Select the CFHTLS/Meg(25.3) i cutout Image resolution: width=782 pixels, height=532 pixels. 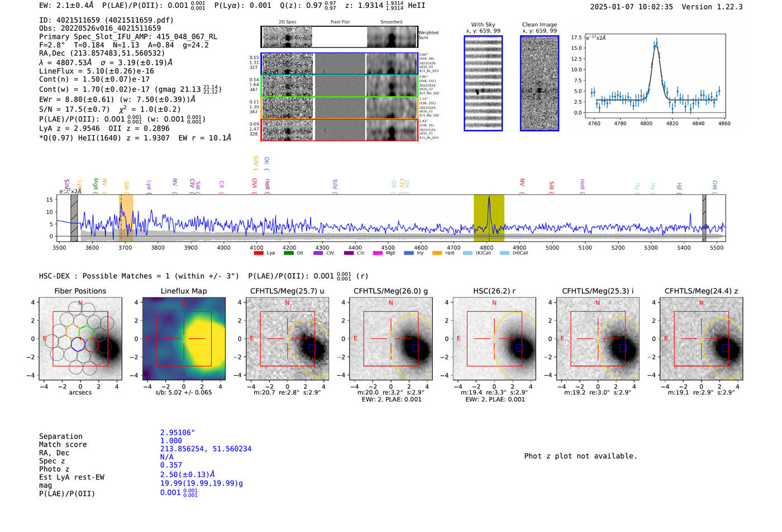(598, 338)
